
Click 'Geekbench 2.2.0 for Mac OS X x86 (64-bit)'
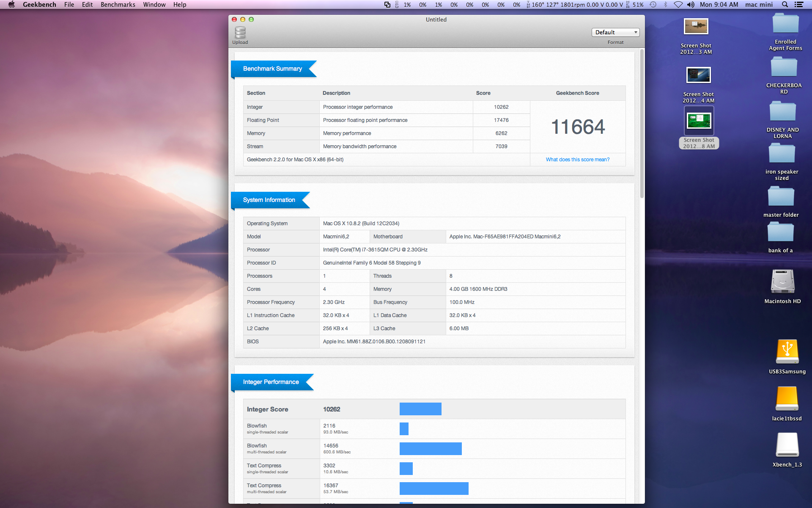[x=295, y=160]
